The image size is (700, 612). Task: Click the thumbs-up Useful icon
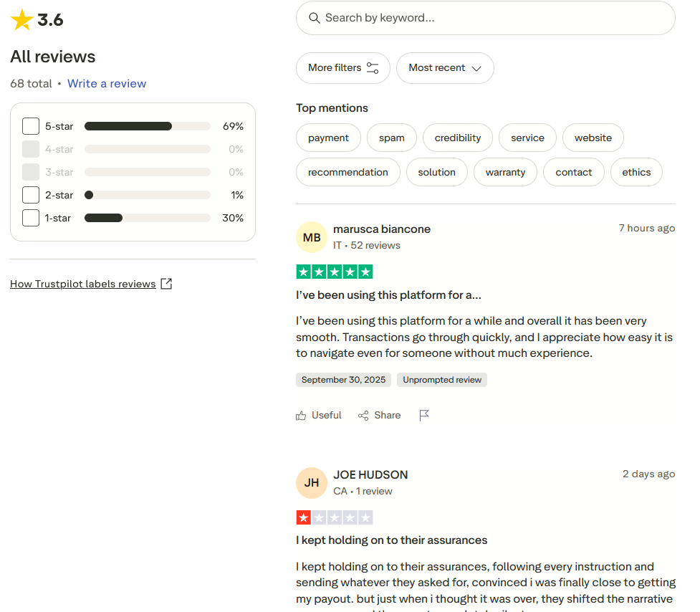[301, 416]
